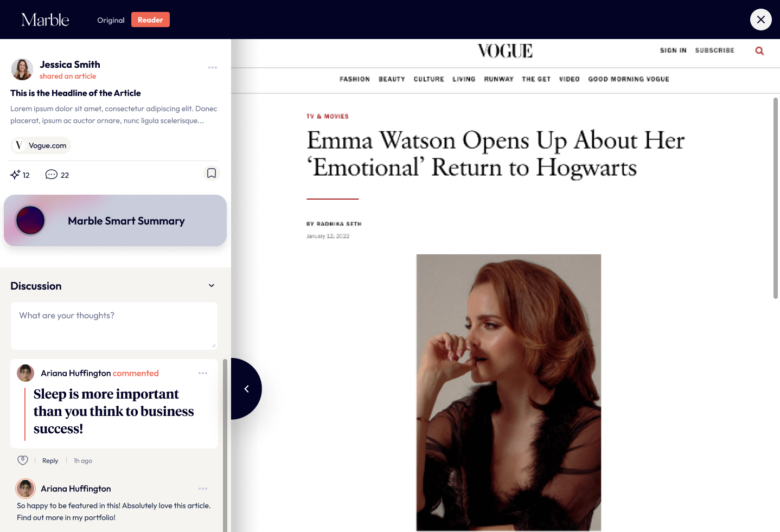Click avatar on second Ariana Huffington comment
The width and height of the screenshot is (780, 532).
click(x=25, y=489)
